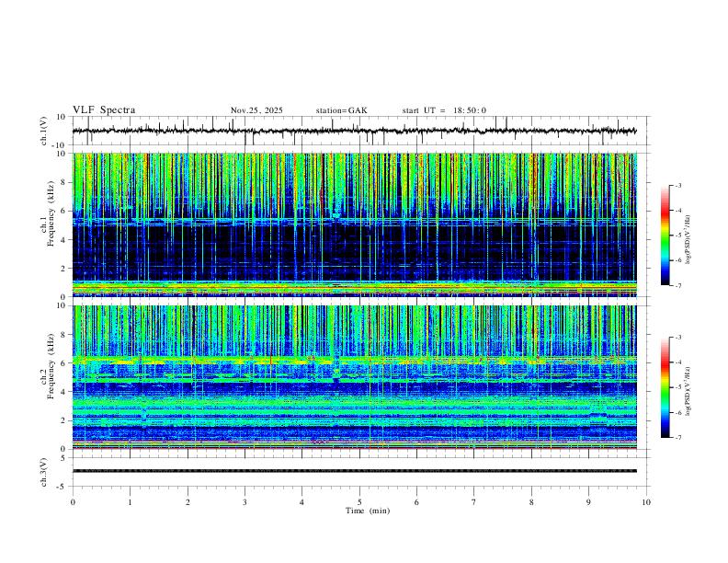The image size is (728, 563).
Task: Click the 'VLF Spectra' title text
Action: pyautogui.click(x=104, y=110)
